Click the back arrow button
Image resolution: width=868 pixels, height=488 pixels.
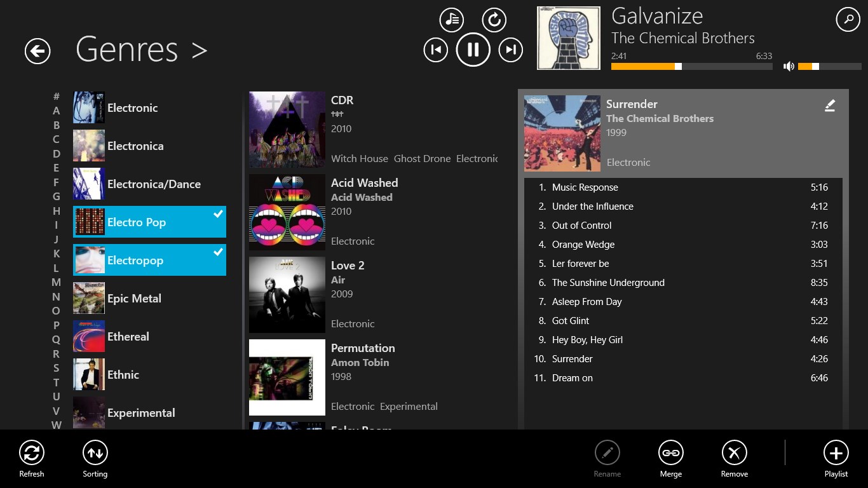[37, 51]
